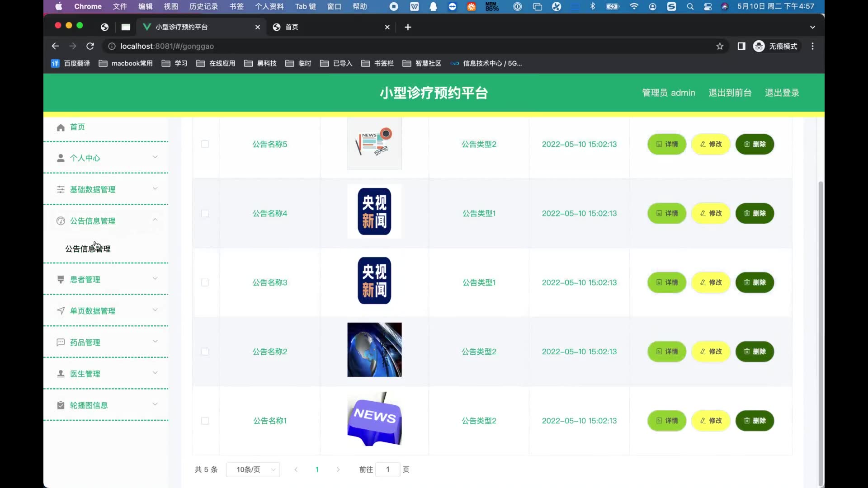Open the 10条/页 page size dropdown

point(253,469)
